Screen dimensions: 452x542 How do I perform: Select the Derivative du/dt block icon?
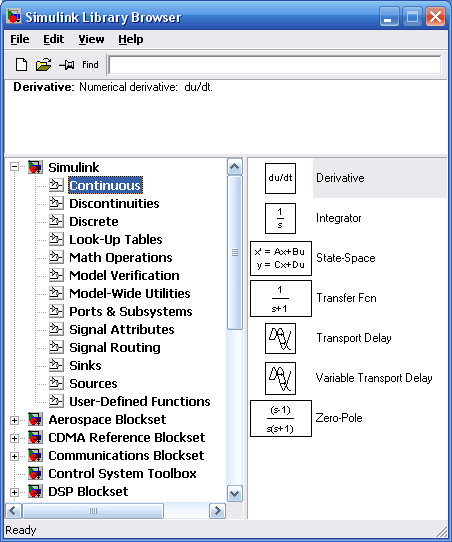[x=280, y=178]
